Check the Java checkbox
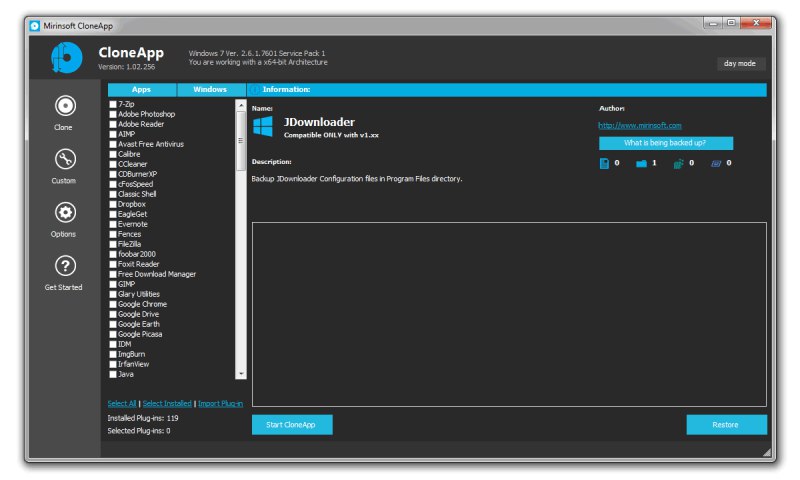Viewport: 800px width, 480px height. tap(113, 374)
